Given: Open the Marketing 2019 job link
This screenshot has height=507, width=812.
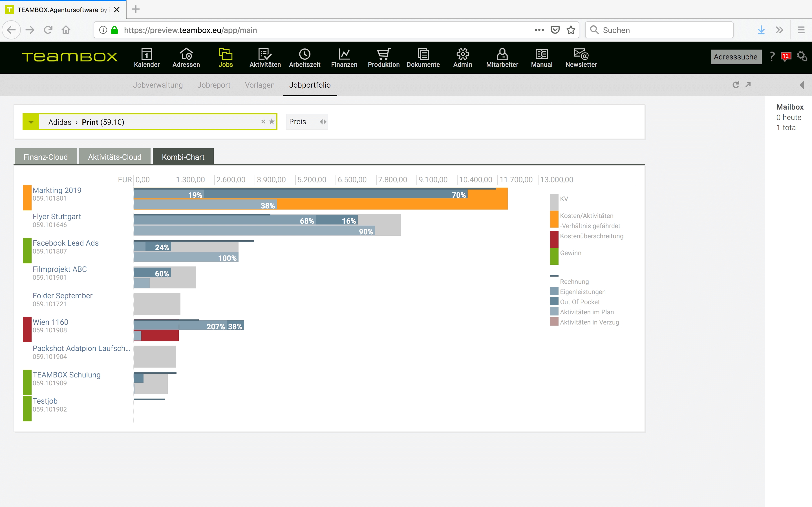Looking at the screenshot, I should [57, 190].
